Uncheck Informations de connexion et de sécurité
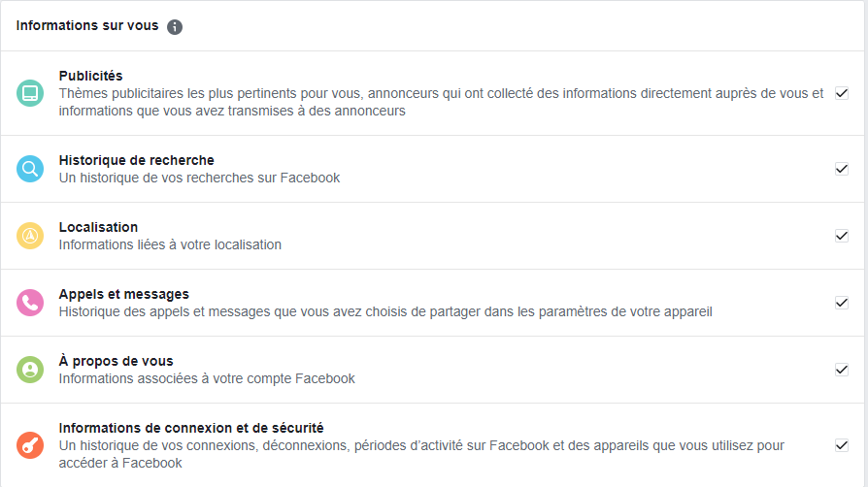Image resolution: width=868 pixels, height=487 pixels. 842,445
